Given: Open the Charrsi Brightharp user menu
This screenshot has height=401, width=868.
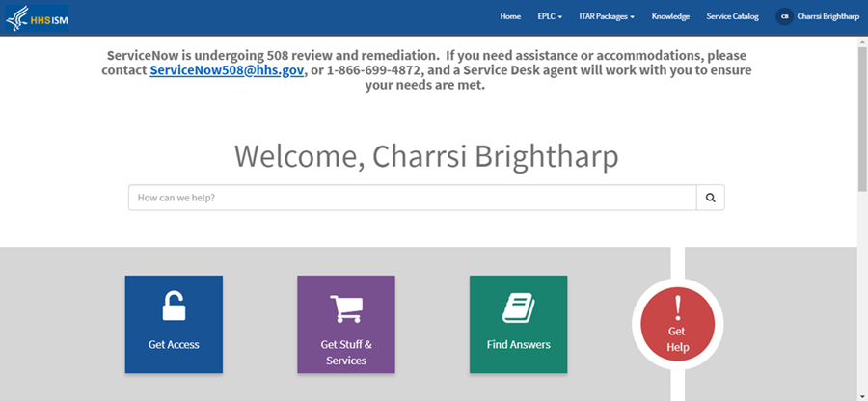Looking at the screenshot, I should click(x=827, y=16).
